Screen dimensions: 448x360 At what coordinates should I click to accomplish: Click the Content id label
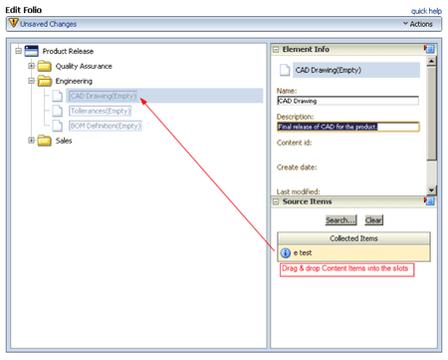pyautogui.click(x=294, y=143)
